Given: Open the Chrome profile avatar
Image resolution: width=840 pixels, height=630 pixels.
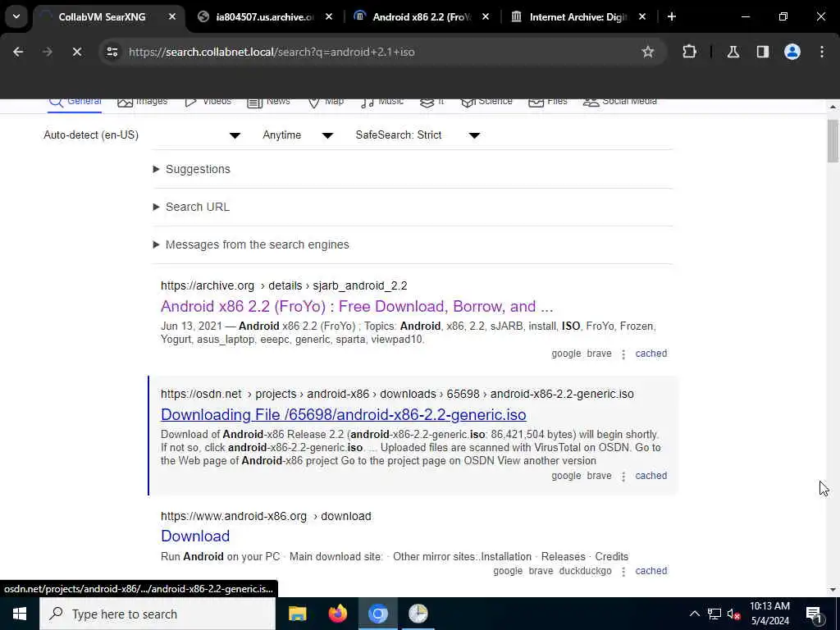Looking at the screenshot, I should (792, 52).
